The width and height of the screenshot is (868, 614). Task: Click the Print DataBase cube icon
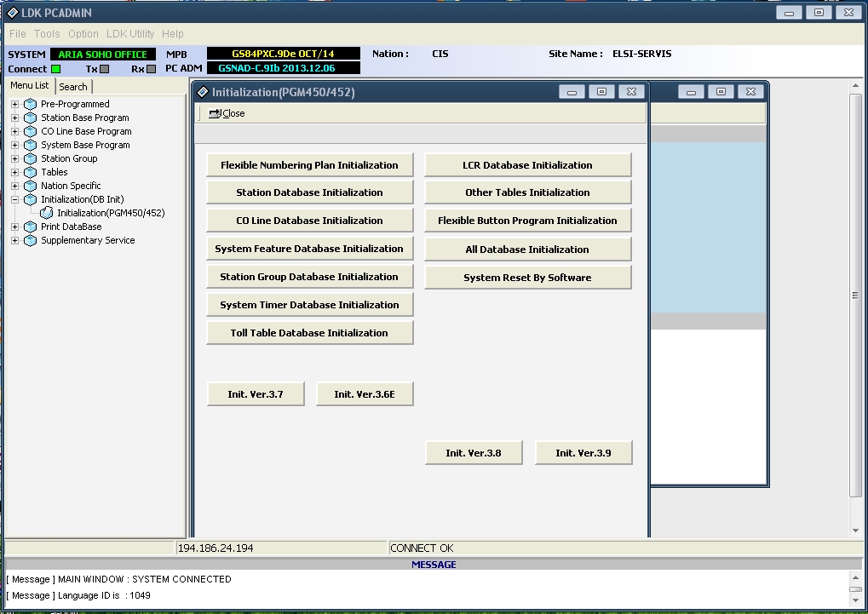[31, 227]
